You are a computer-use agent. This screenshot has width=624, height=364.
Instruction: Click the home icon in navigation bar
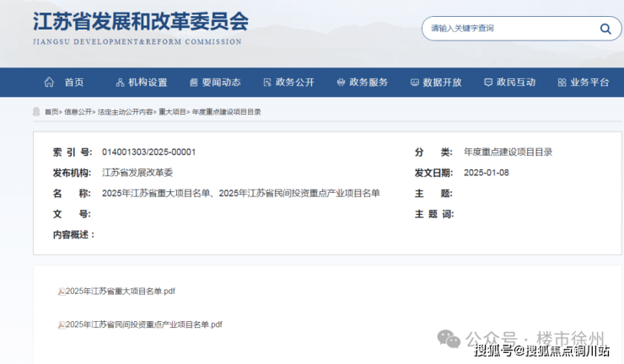(49, 82)
